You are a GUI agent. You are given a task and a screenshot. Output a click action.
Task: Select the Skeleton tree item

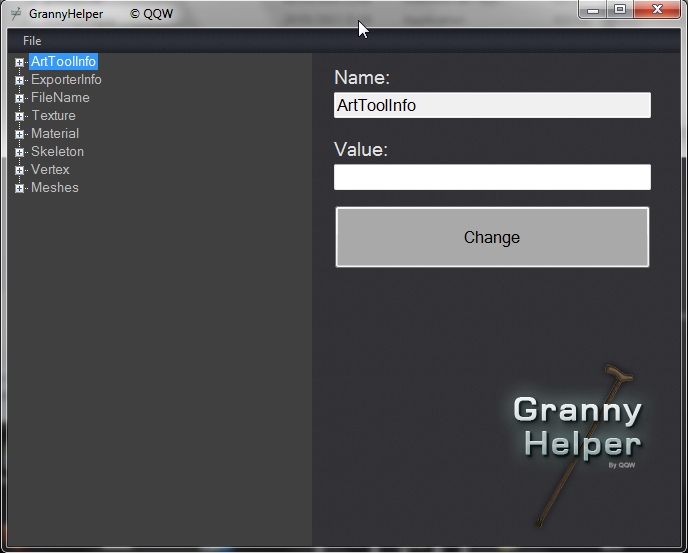click(x=57, y=151)
